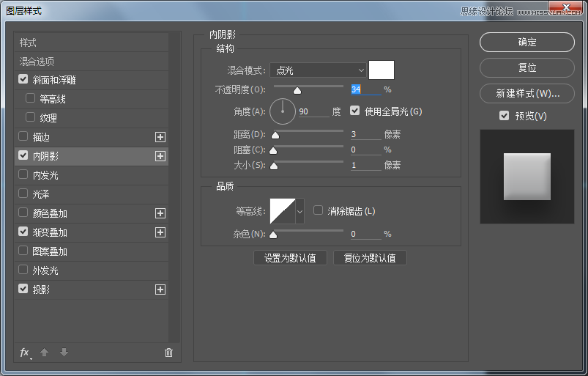
Task: Click 复位为默认值 button
Action: tap(370, 258)
